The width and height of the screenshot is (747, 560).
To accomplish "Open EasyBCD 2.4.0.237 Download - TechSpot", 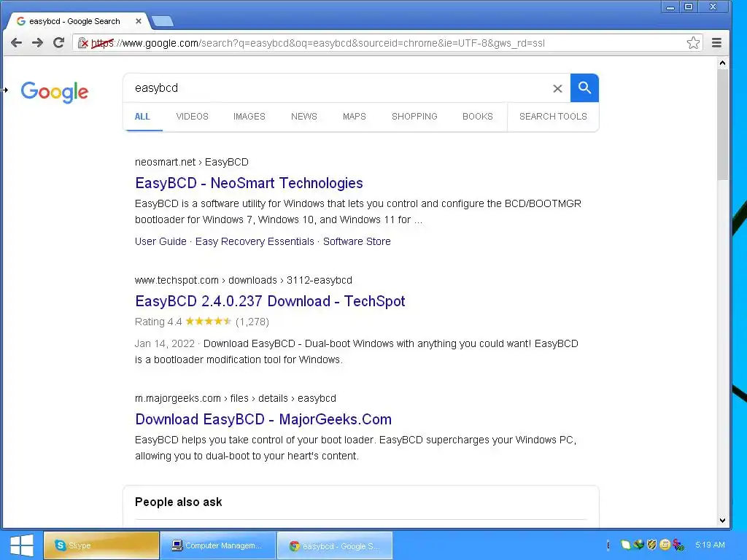I will point(270,301).
